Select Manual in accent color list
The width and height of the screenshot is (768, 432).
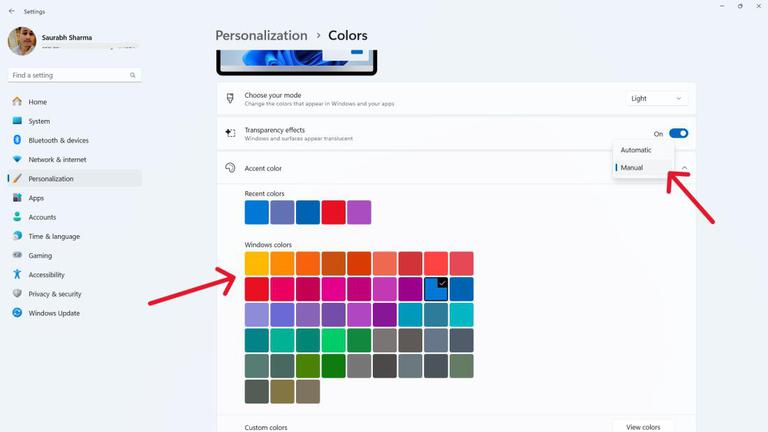pyautogui.click(x=632, y=168)
